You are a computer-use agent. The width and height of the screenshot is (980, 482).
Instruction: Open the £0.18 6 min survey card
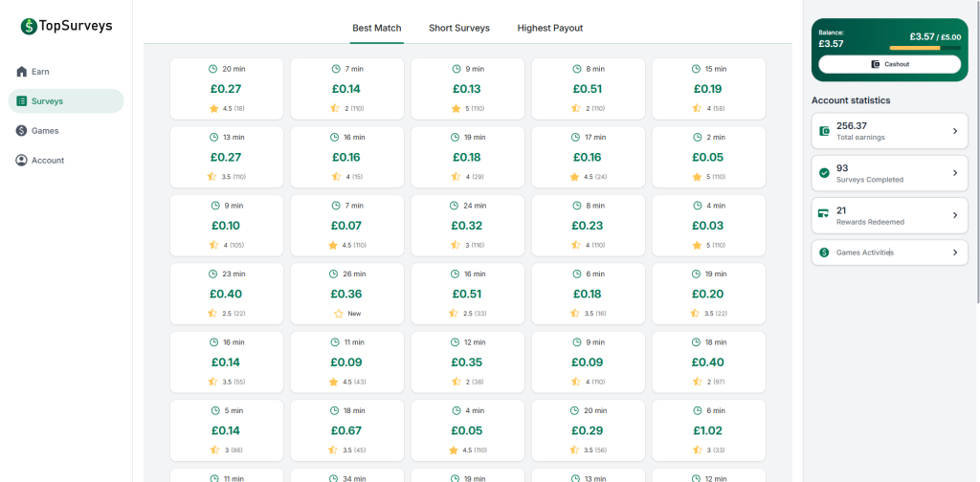coord(589,294)
